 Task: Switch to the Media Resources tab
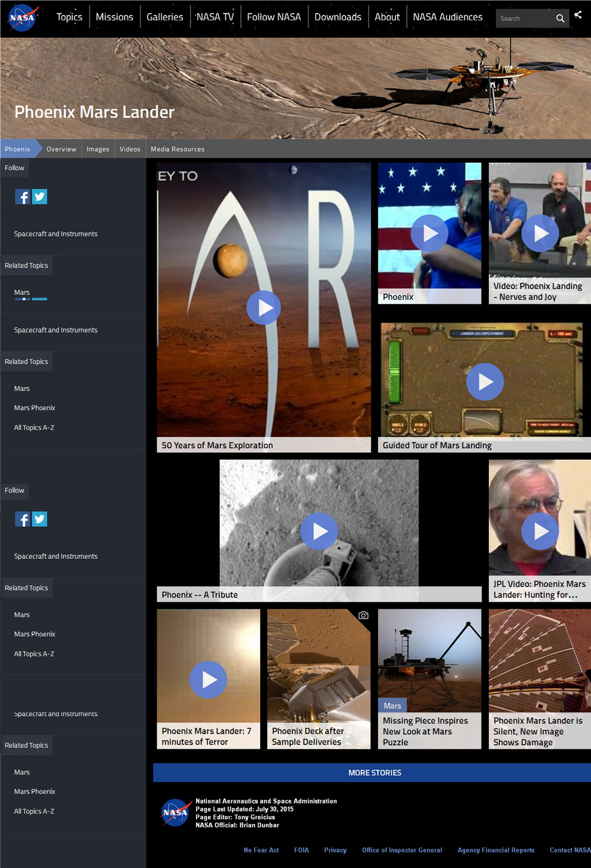coord(178,149)
